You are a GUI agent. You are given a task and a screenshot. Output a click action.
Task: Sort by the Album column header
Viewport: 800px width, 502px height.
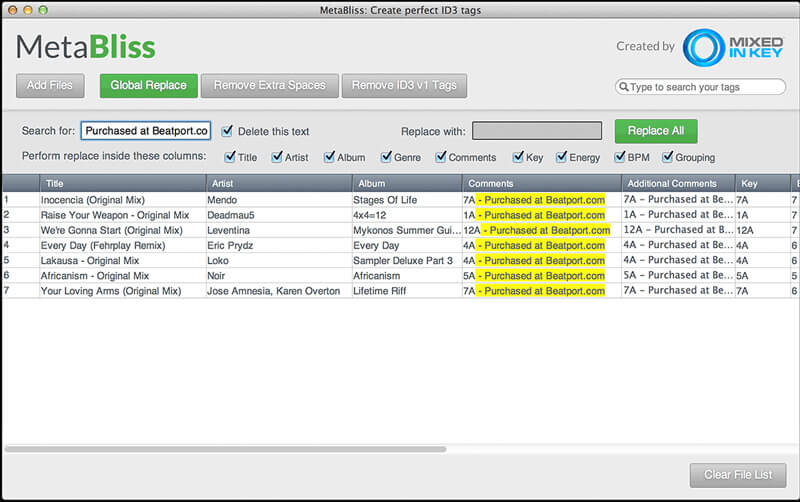[x=407, y=183]
